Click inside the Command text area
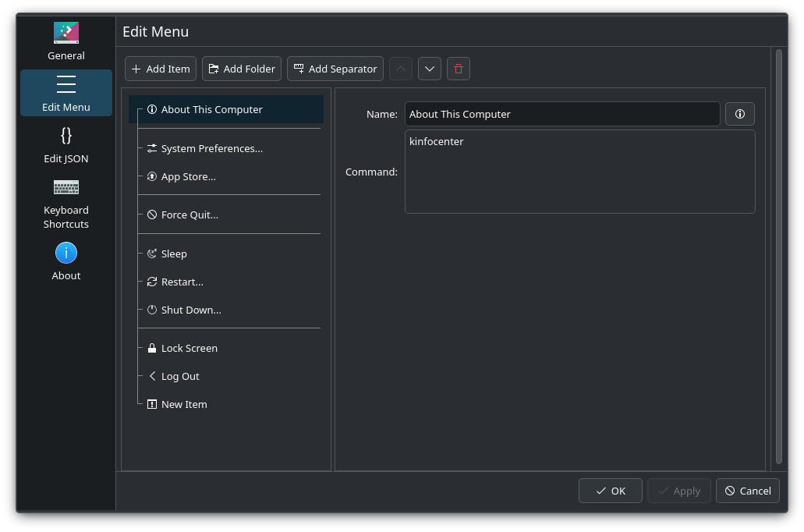The width and height of the screenshot is (804, 532). 580,172
